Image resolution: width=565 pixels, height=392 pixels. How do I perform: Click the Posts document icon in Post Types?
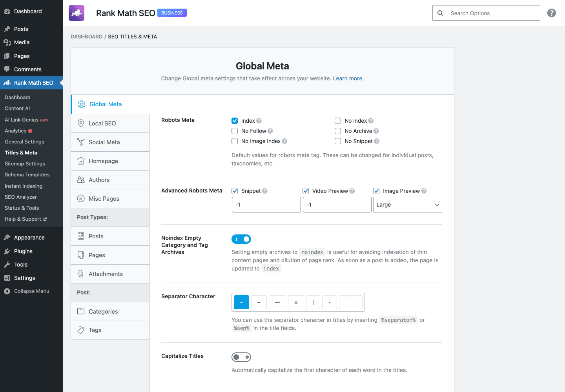tap(81, 236)
